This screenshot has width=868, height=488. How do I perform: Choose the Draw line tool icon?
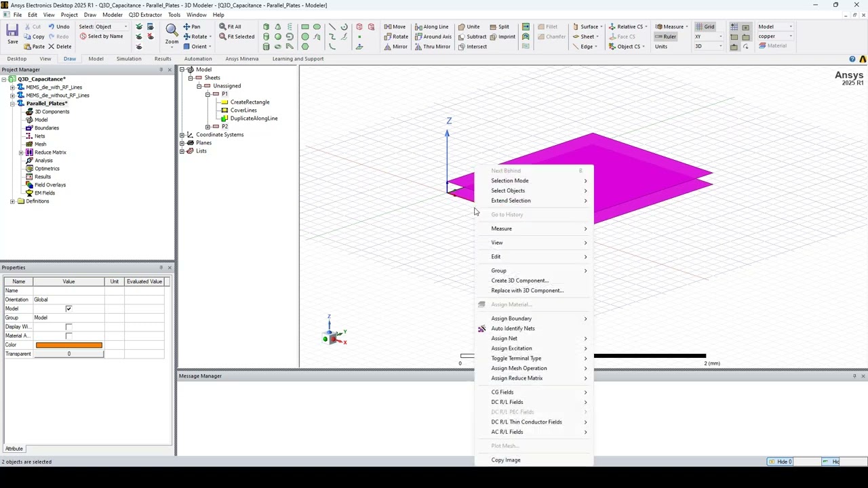[x=332, y=26]
